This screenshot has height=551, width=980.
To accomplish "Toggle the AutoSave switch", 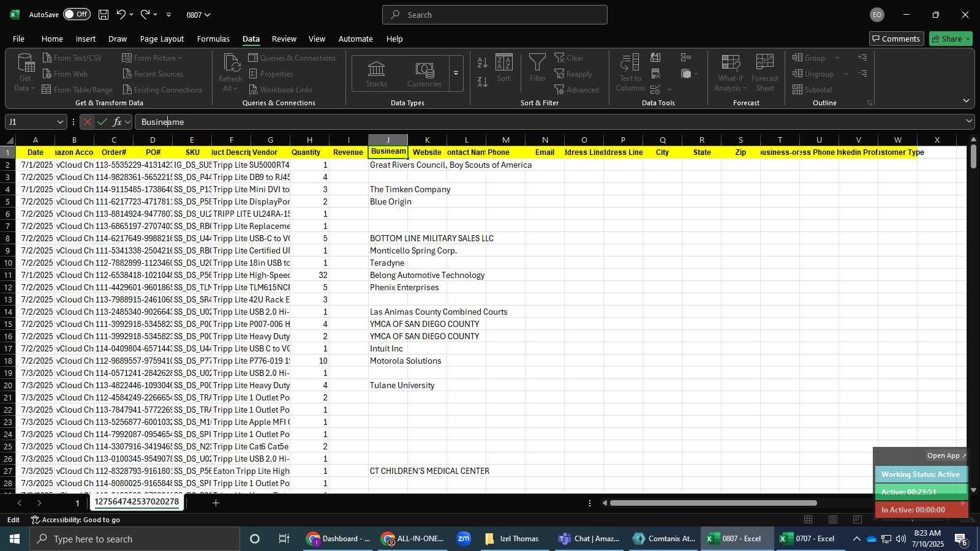I will click(77, 14).
